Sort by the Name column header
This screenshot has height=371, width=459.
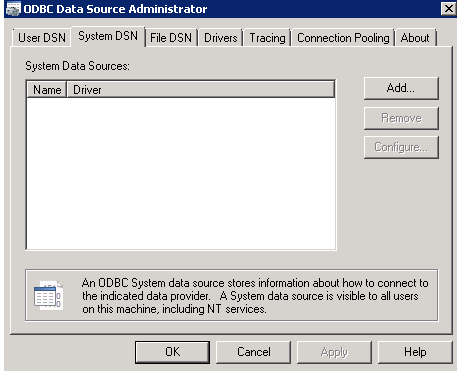click(x=47, y=90)
